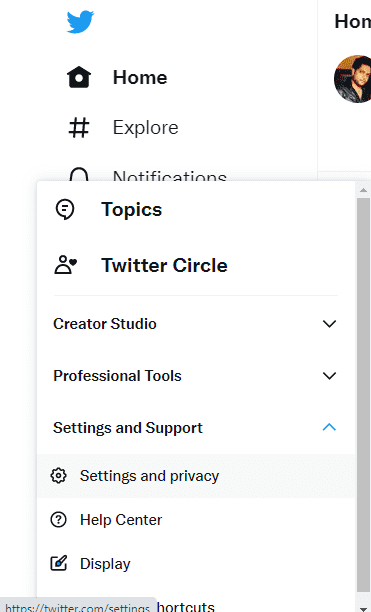
Task: Click the Professional Tools section label
Action: pos(117,376)
